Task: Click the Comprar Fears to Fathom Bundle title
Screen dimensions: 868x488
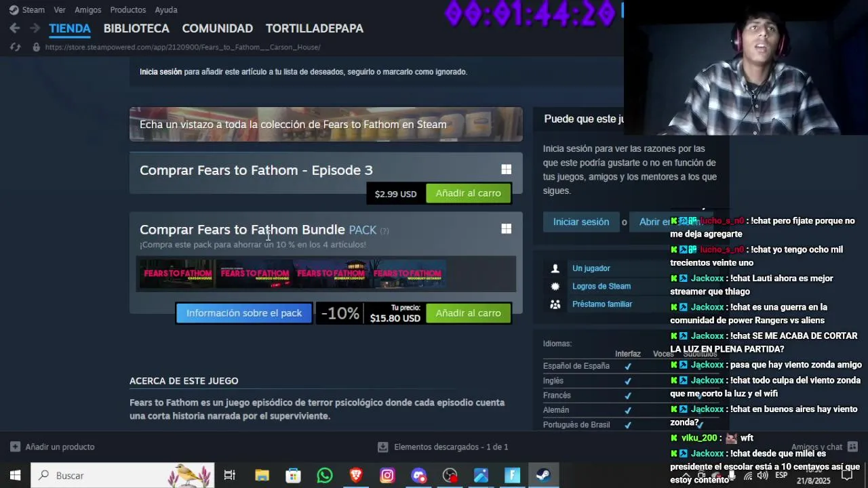Action: pos(242,230)
